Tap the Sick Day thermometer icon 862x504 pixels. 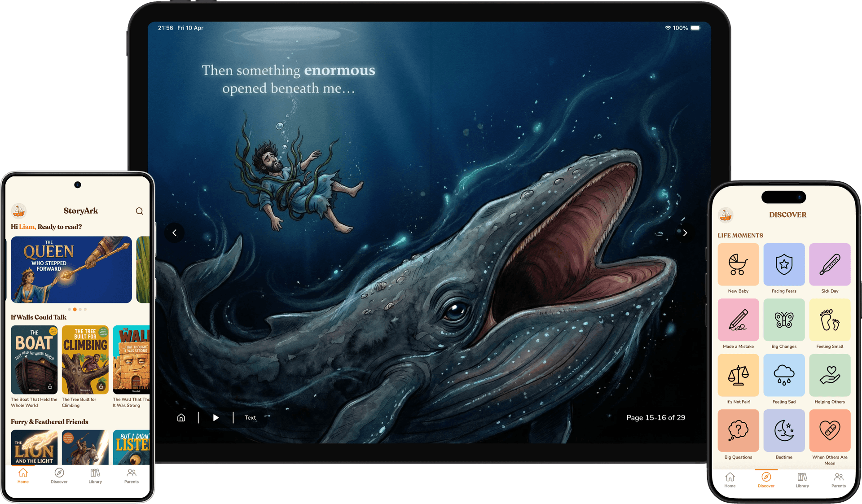830,264
